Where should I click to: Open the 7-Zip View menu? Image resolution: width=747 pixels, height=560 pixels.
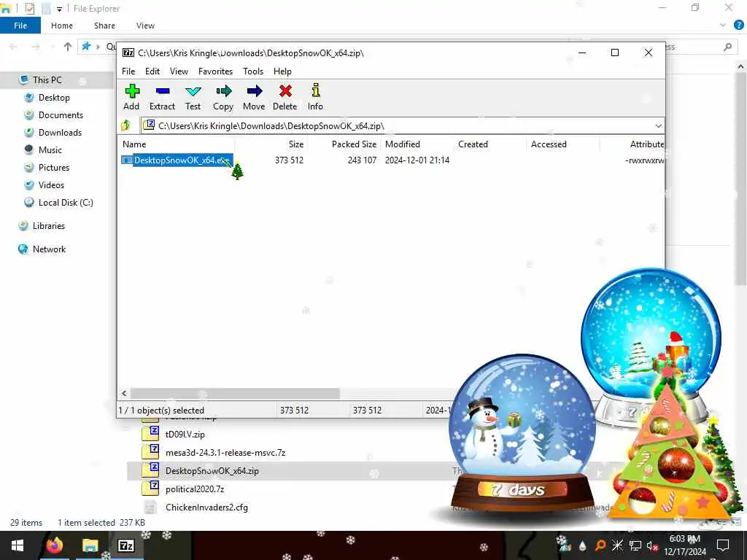pyautogui.click(x=179, y=71)
